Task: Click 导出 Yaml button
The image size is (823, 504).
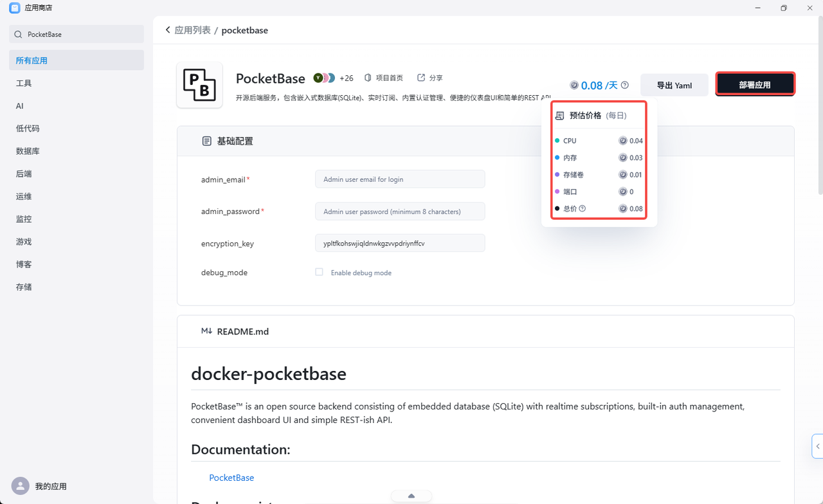Action: tap(674, 85)
